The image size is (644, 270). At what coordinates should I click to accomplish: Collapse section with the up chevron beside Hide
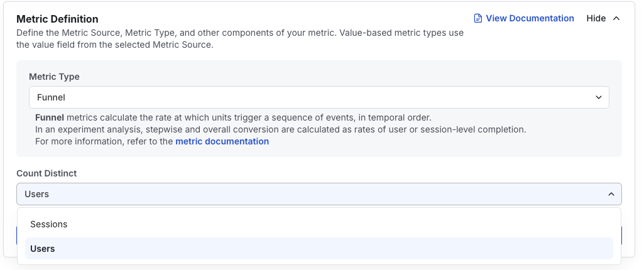(616, 18)
